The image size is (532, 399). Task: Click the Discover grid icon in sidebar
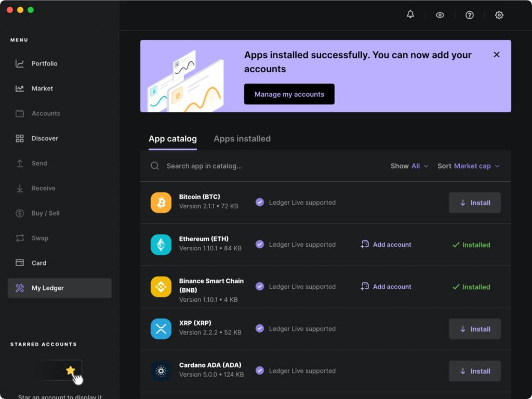click(x=20, y=138)
